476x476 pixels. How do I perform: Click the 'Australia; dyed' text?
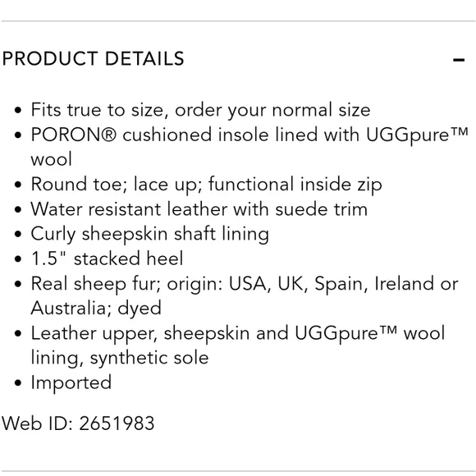click(96, 309)
